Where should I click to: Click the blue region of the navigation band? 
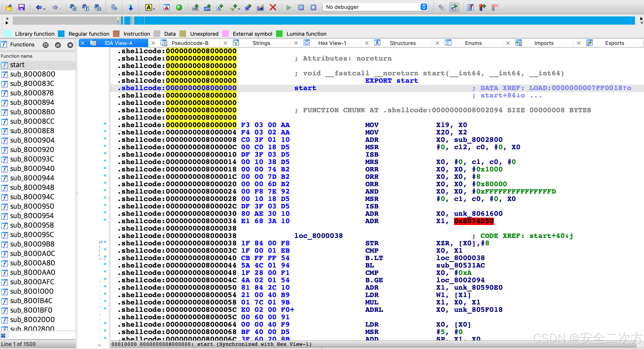pos(375,20)
